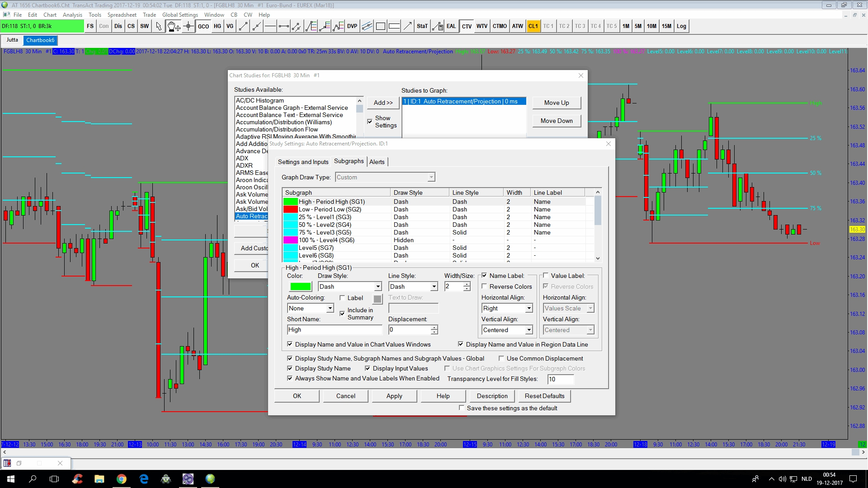868x488 pixels.
Task: Click the HG toolbar button
Action: pos(217,26)
